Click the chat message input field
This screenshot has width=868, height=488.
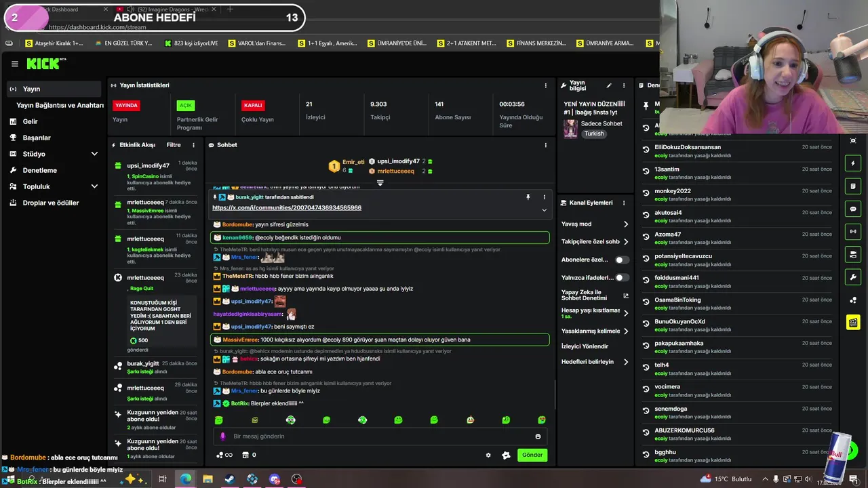pyautogui.click(x=380, y=436)
